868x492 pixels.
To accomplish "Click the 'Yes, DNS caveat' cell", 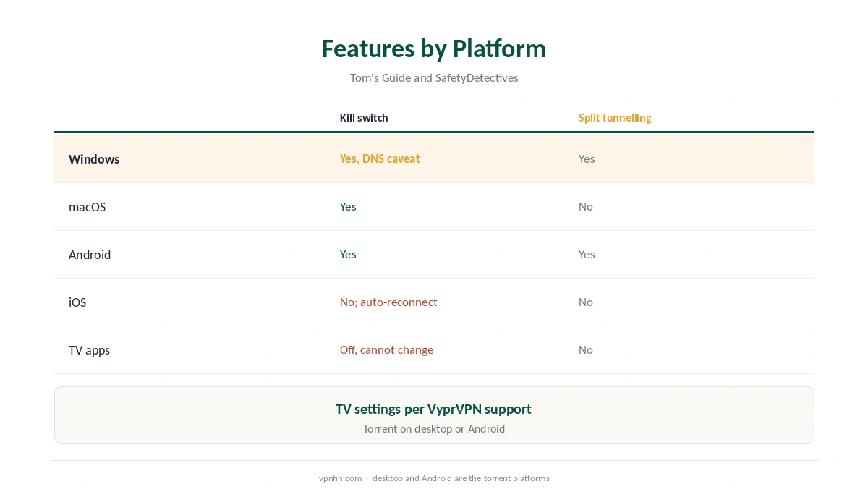I will pyautogui.click(x=380, y=158).
